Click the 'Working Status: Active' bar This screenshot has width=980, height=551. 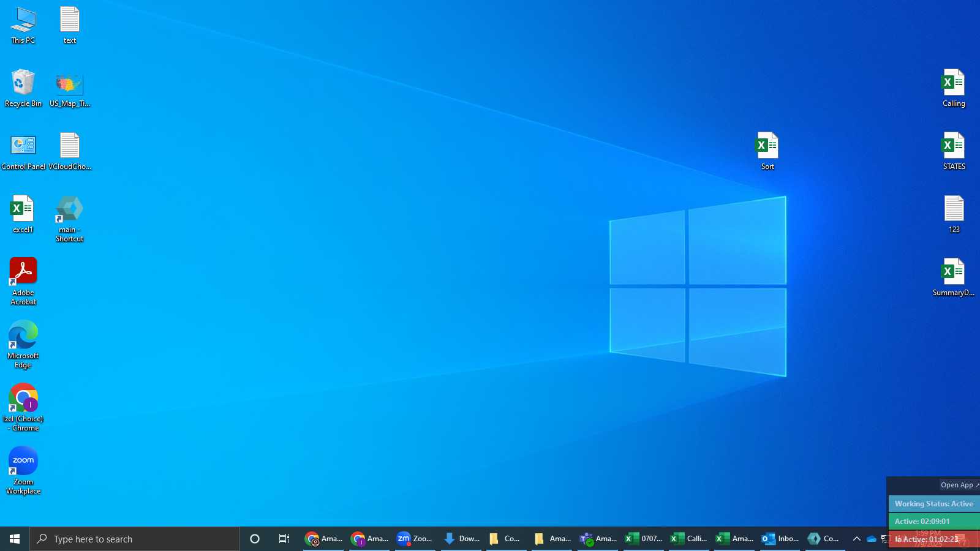[934, 504]
